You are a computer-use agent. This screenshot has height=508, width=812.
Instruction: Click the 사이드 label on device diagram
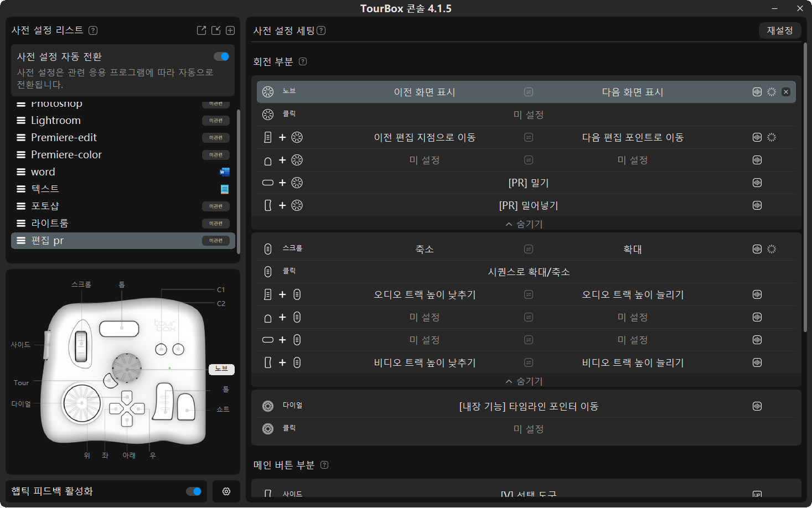pyautogui.click(x=20, y=345)
